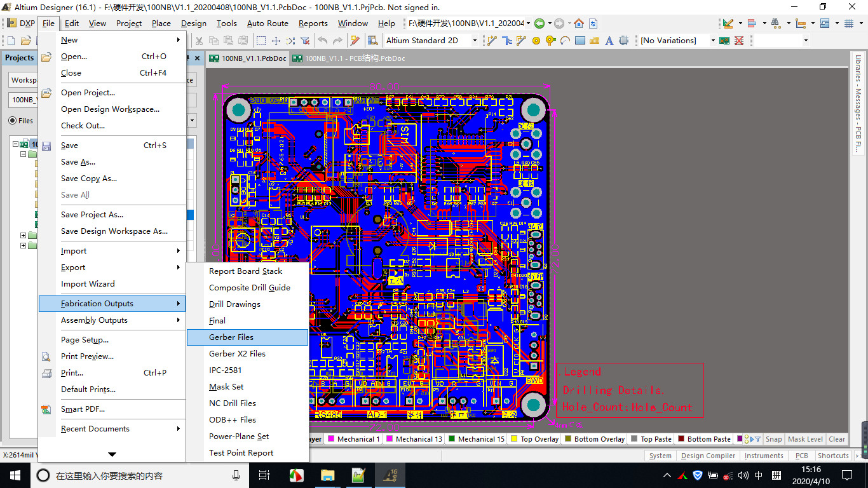This screenshot has width=868, height=488.
Task: Click the green Back navigation arrow
Action: point(539,24)
